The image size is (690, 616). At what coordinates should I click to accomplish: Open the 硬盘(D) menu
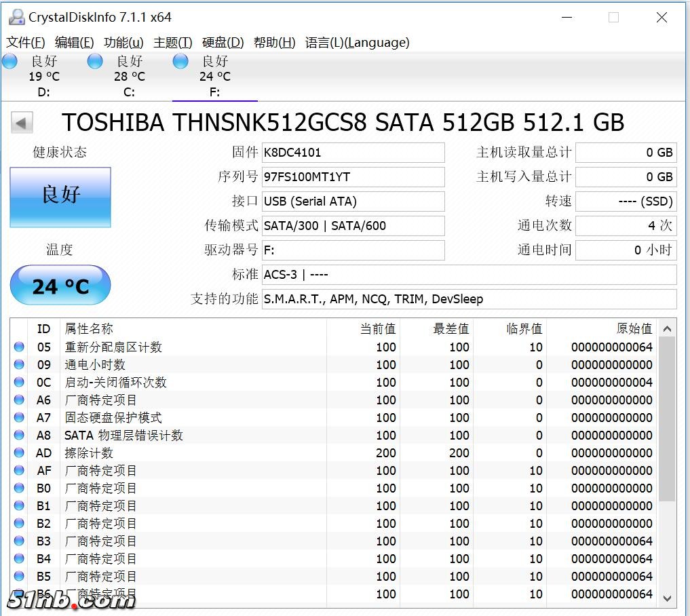click(223, 43)
